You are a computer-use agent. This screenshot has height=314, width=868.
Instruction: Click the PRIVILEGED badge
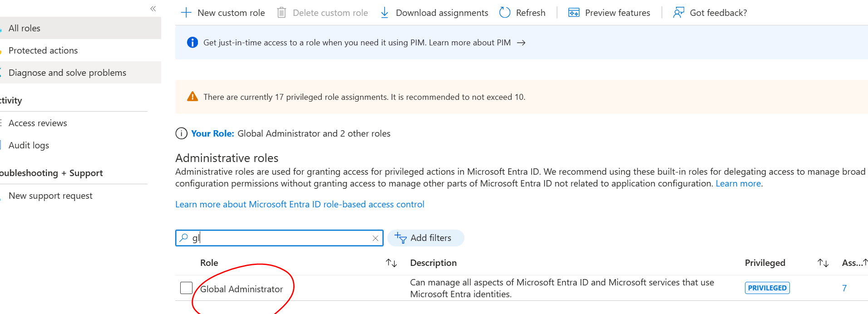click(767, 288)
